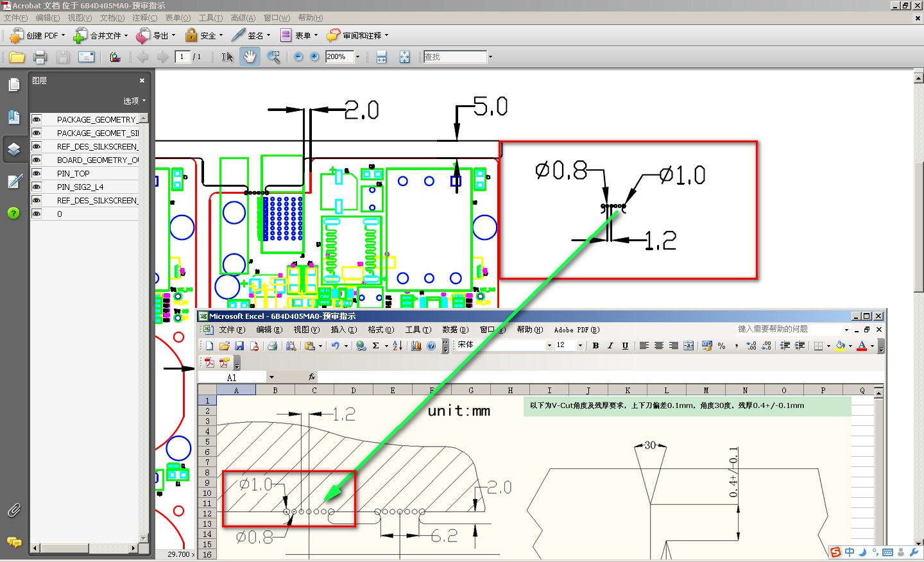Open the Pages navigation panel icon
Image resolution: width=924 pixels, height=562 pixels.
[14, 85]
